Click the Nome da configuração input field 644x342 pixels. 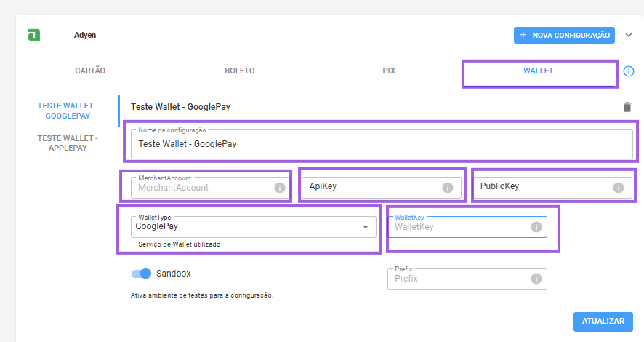[382, 144]
